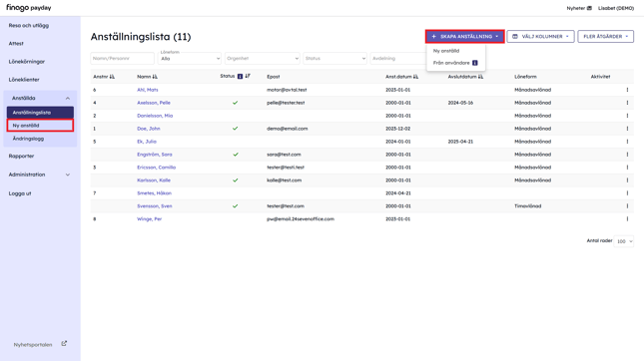This screenshot has height=361, width=644.
Task: Click email pelle@tester.test cell
Action: 286,103
